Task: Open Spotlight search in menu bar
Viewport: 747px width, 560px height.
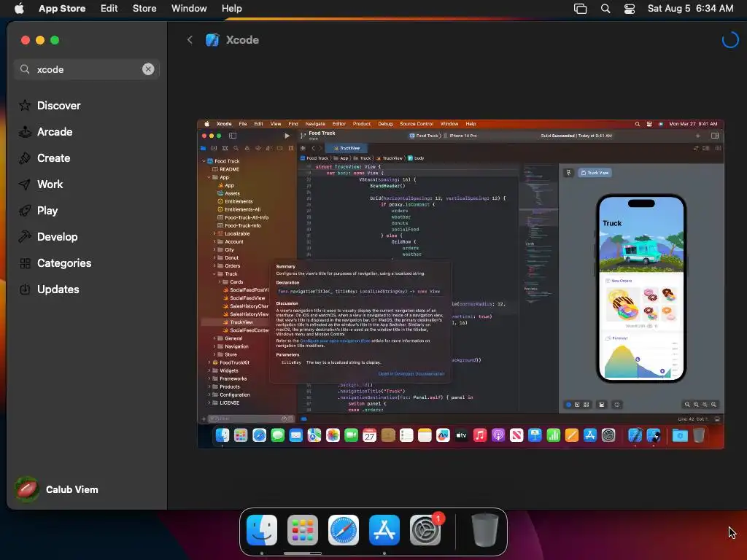Action: tap(605, 9)
